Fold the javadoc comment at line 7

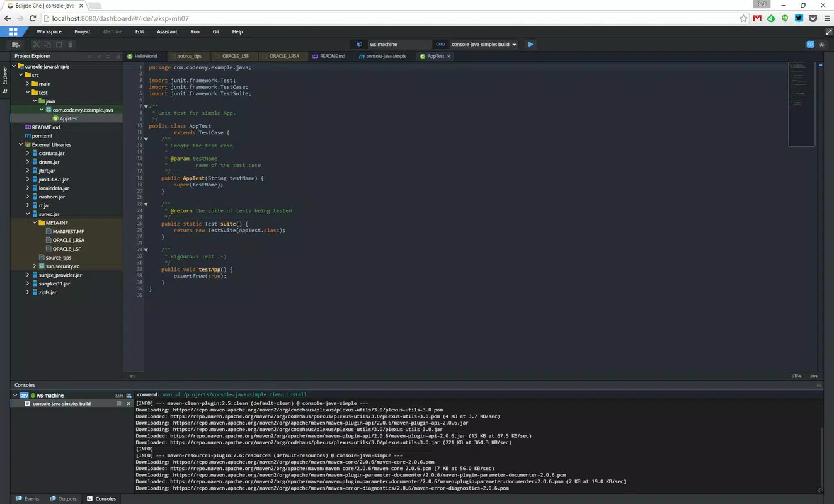coord(146,106)
